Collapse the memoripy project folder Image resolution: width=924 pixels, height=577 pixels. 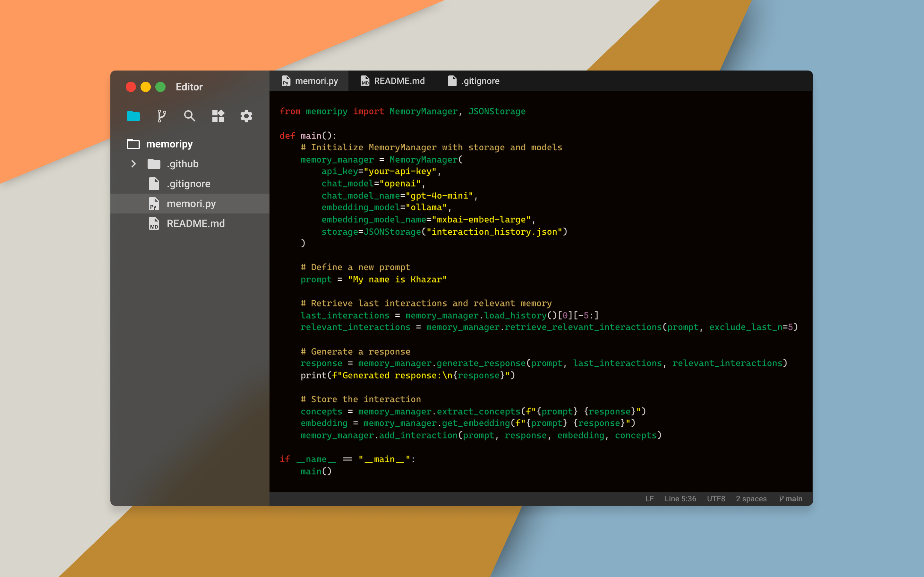(x=169, y=144)
